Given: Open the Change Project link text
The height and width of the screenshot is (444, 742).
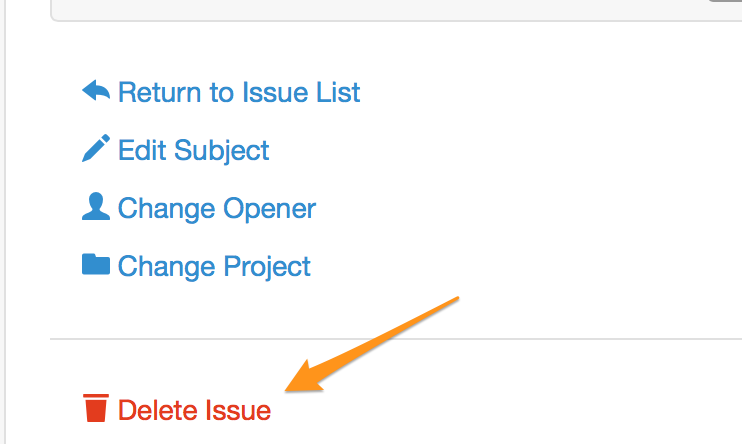Looking at the screenshot, I should [x=214, y=267].
